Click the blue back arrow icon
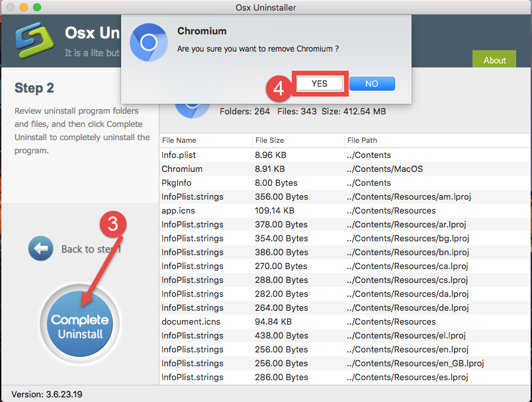 40,248
